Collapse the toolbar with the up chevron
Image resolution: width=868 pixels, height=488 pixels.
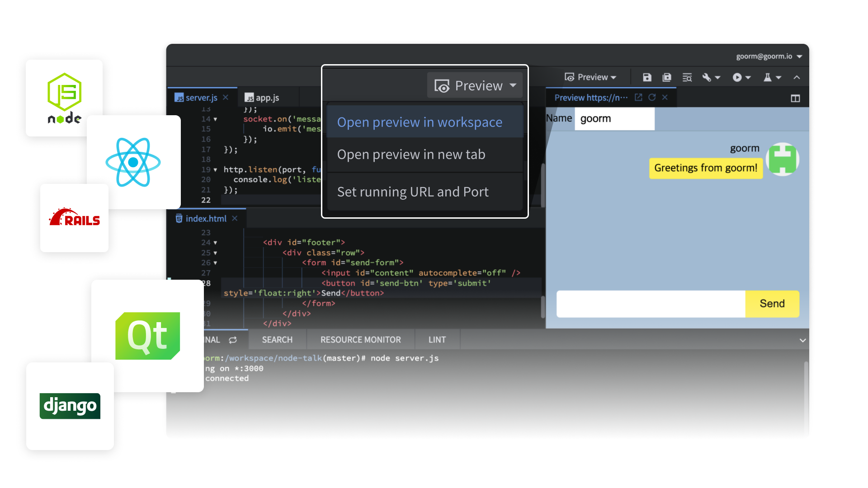point(797,77)
